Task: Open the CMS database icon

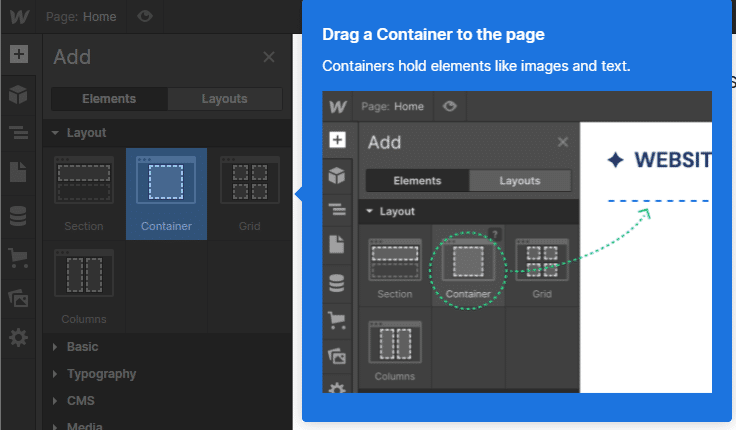Action: pyautogui.click(x=18, y=214)
